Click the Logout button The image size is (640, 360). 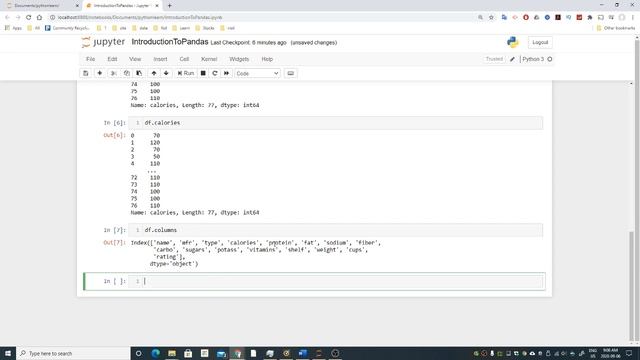point(540,42)
